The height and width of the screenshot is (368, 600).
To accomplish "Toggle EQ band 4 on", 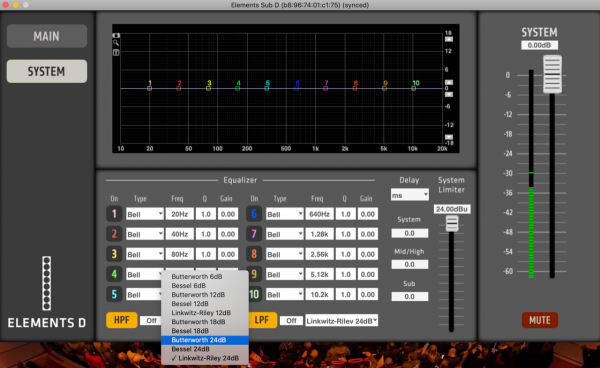I will tap(114, 274).
